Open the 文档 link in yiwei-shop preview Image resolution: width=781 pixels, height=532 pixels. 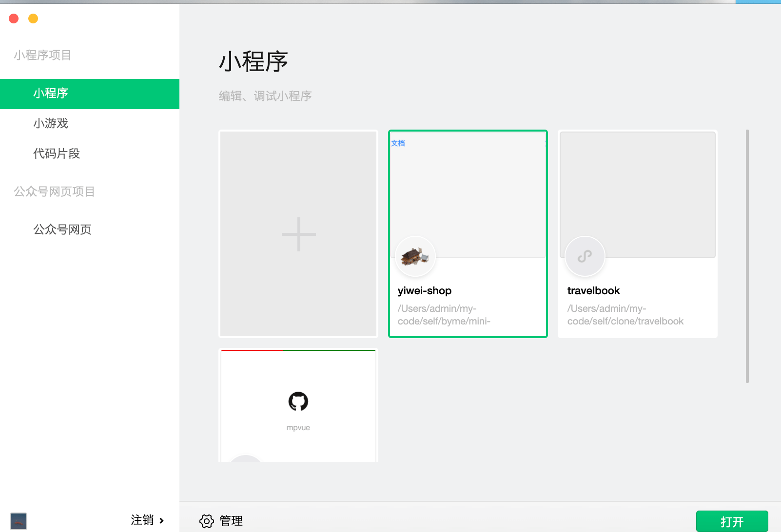398,143
